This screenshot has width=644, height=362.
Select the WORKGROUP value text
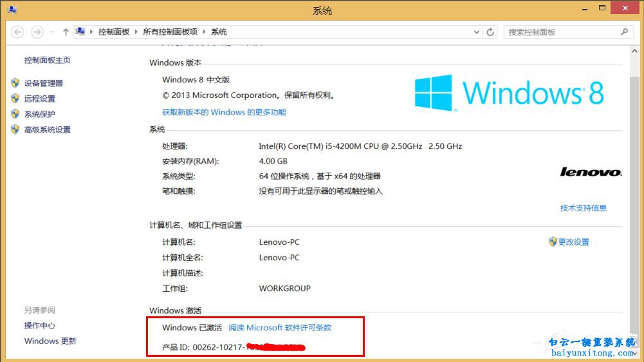pyautogui.click(x=284, y=289)
